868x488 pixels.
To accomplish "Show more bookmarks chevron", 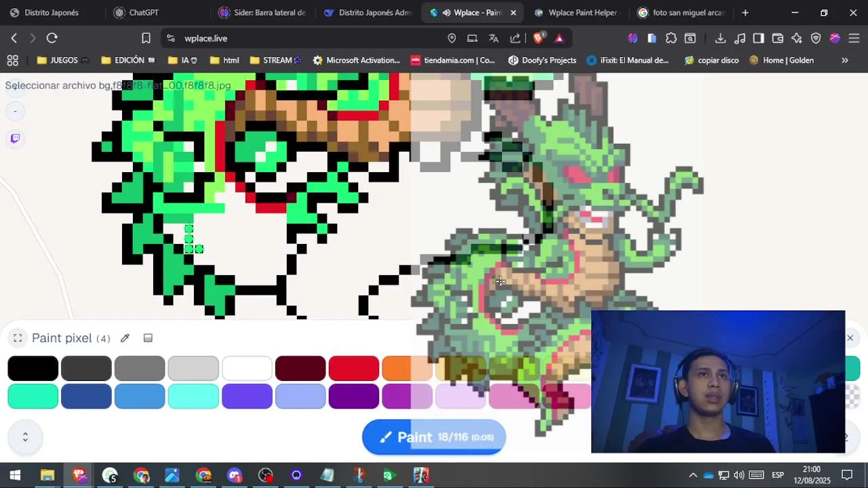I will click(x=845, y=60).
